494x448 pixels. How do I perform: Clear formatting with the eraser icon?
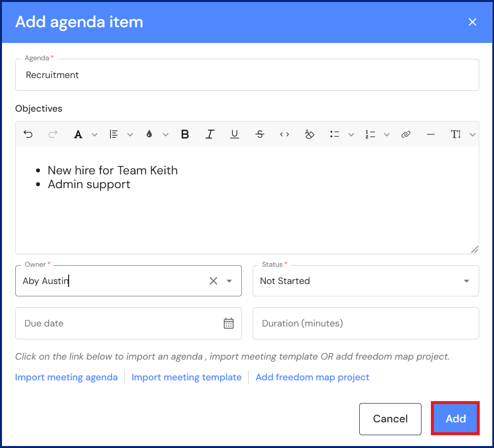(x=309, y=134)
